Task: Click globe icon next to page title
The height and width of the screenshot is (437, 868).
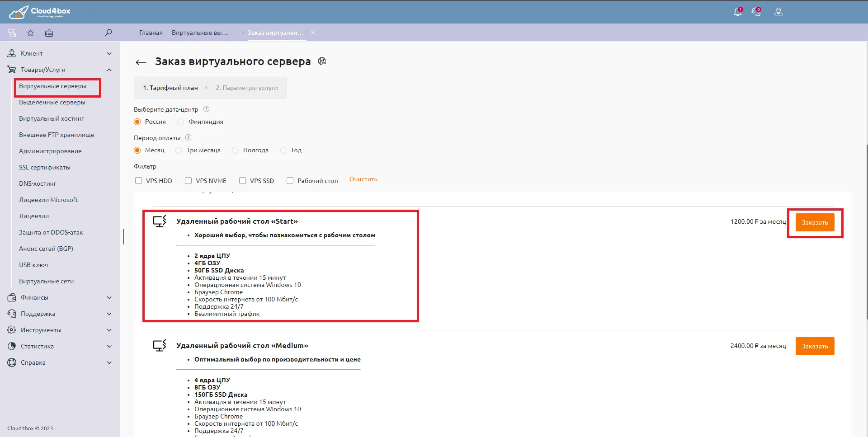Action: 322,61
